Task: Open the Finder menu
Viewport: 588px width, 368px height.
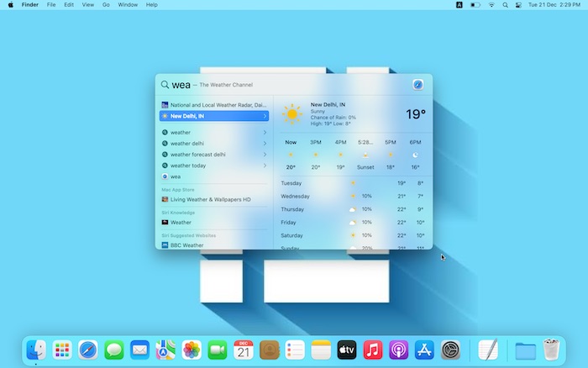Action: click(x=30, y=5)
